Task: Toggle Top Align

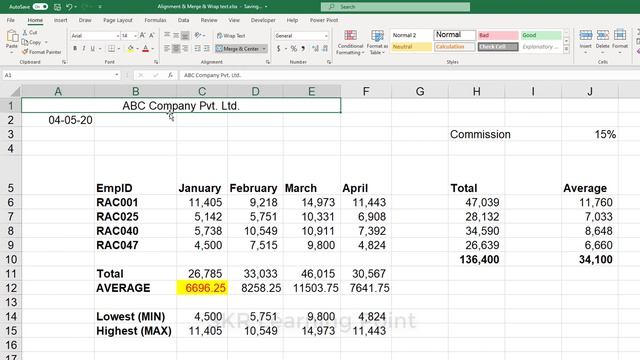Action: [167, 36]
